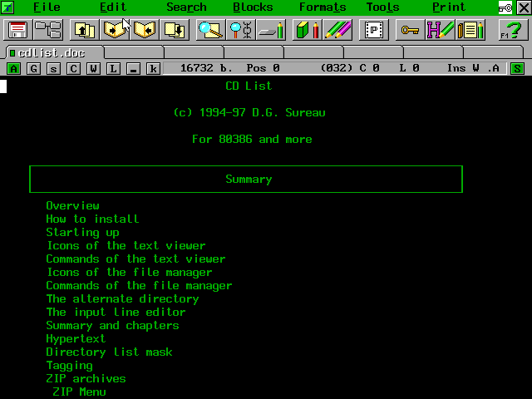Toggle the G indicator in status bar
532x399 pixels.
click(x=34, y=68)
